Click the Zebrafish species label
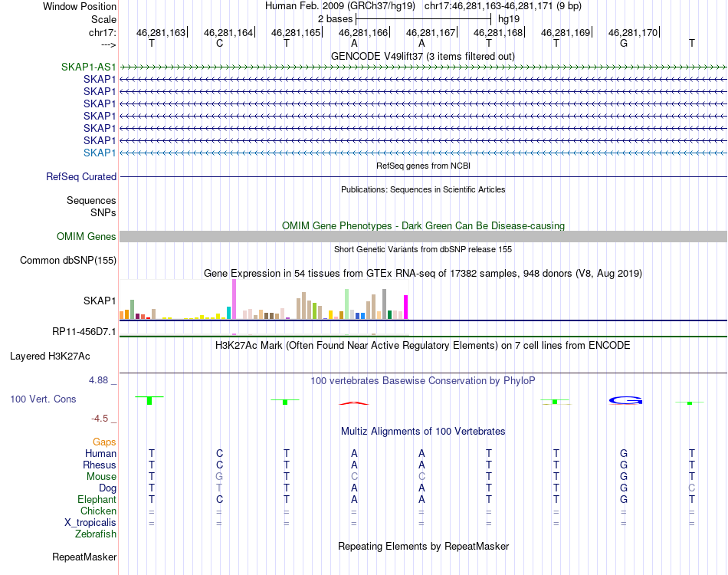 96,534
